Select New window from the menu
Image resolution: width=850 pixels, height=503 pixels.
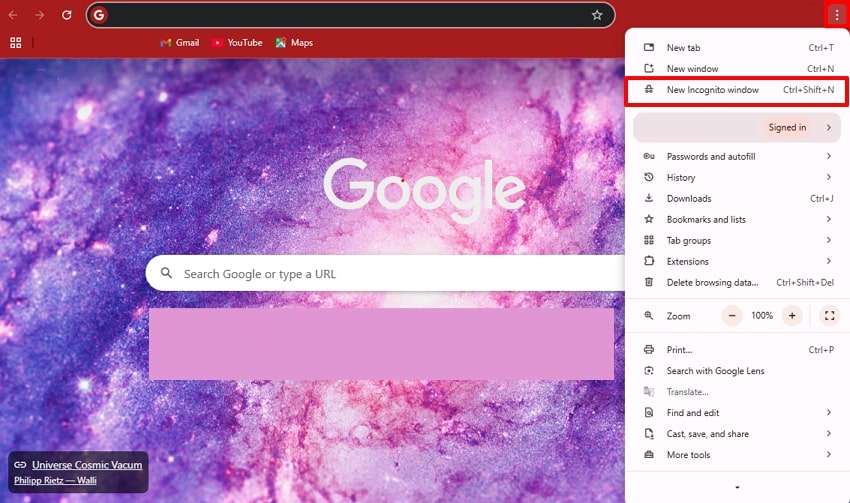click(737, 69)
